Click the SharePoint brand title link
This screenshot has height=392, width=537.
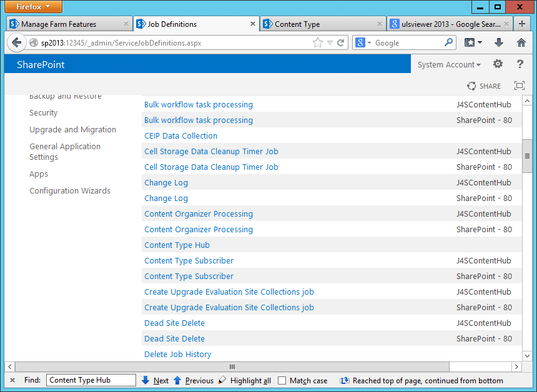(x=41, y=64)
